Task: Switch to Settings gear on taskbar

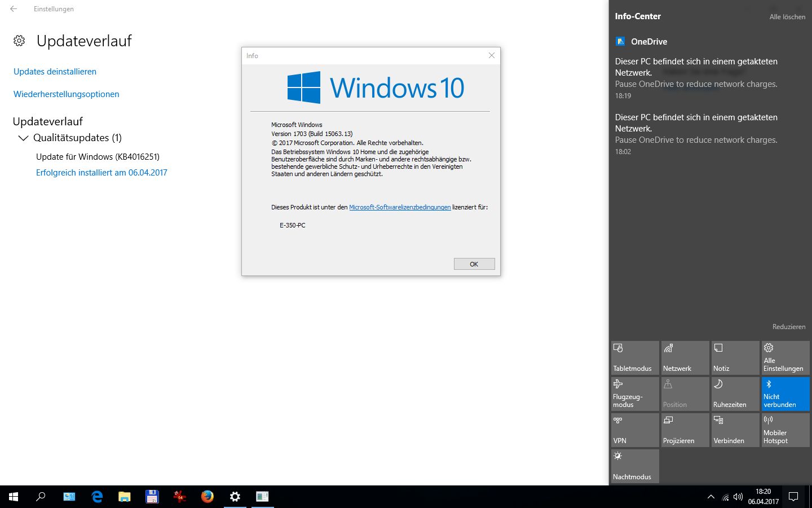Action: (235, 497)
